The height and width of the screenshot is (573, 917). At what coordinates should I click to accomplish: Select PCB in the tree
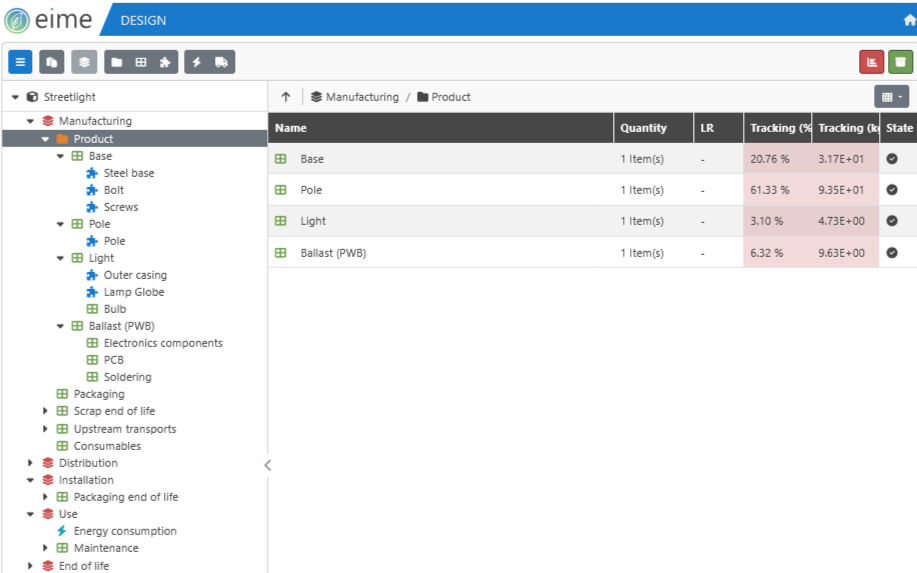[x=114, y=360]
